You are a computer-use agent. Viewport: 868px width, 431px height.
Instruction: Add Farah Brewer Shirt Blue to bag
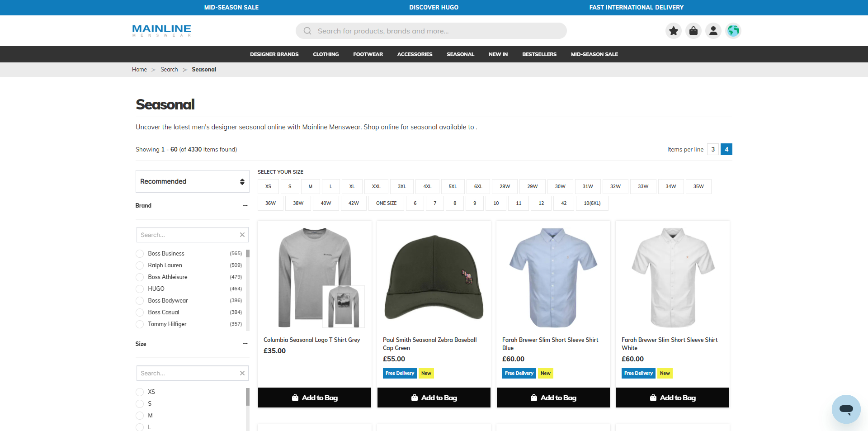point(553,398)
